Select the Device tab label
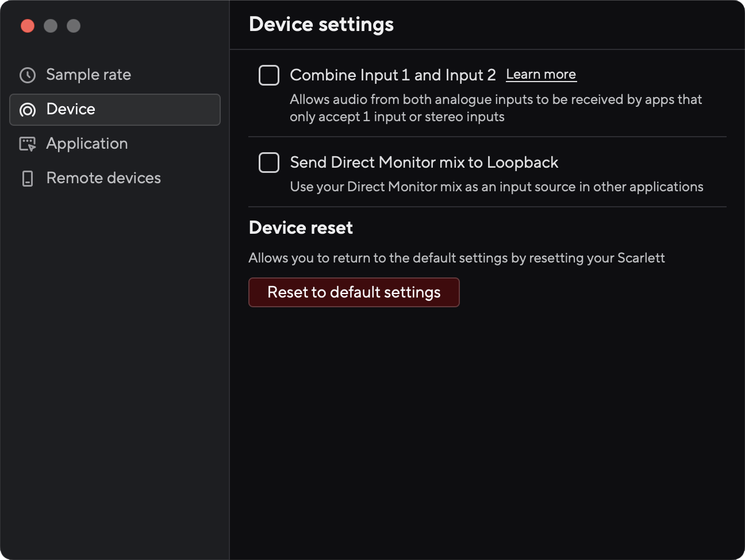The width and height of the screenshot is (745, 560). (x=71, y=109)
